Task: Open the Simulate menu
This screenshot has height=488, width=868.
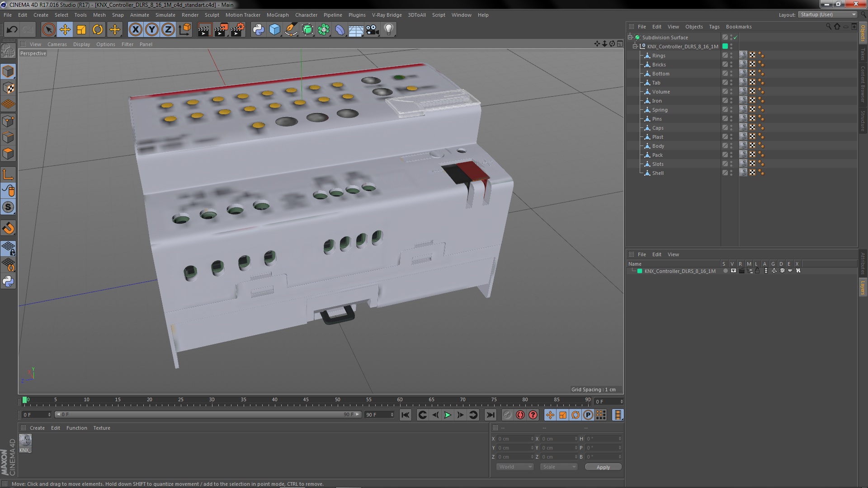Action: tap(165, 15)
